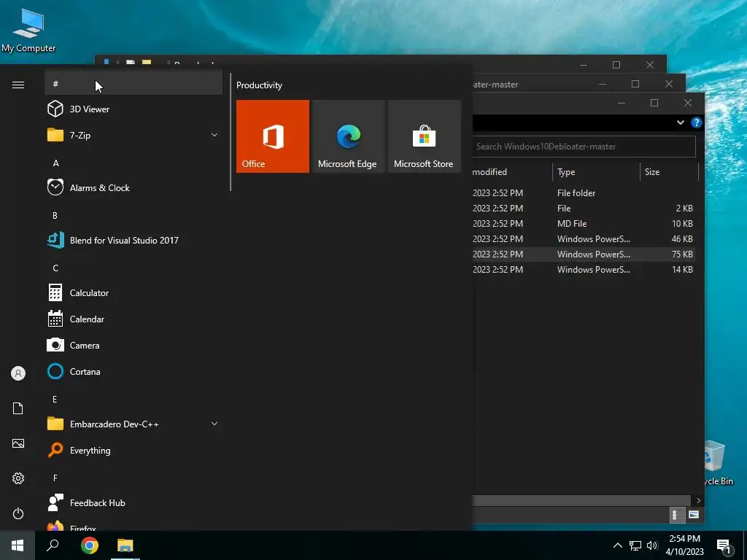Viewport: 747px width, 560px height.
Task: Launch Alarms & Clock
Action: click(x=133, y=187)
